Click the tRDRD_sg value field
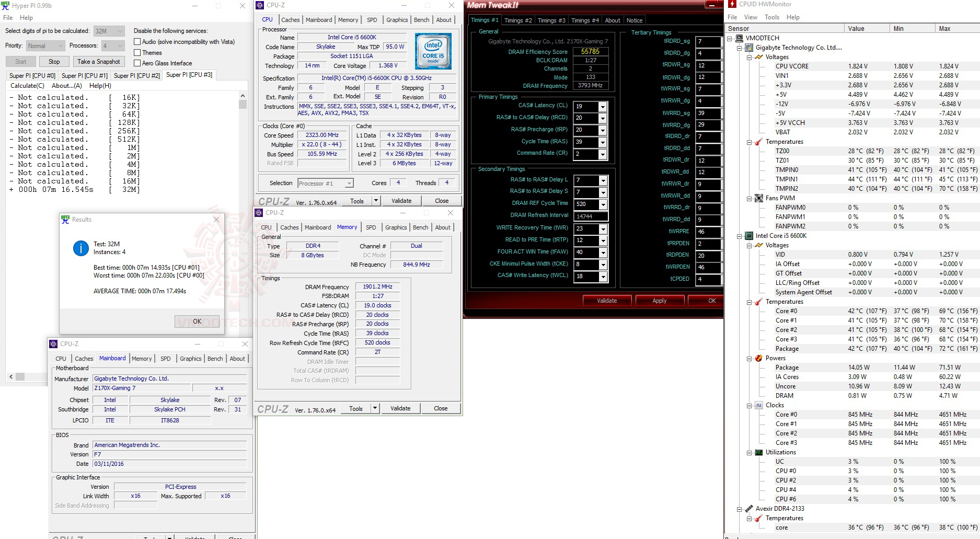The width and height of the screenshot is (980, 539). pyautogui.click(x=708, y=41)
